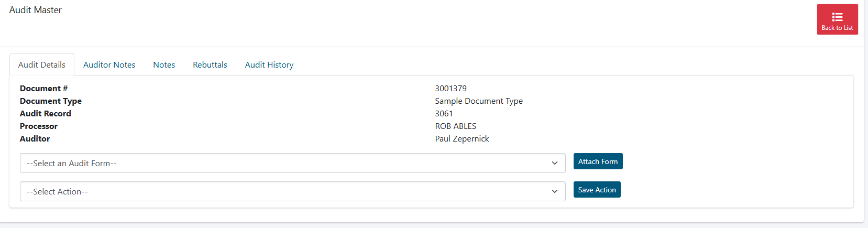Open the Audit Details tab
This screenshot has height=228, width=868.
point(42,65)
